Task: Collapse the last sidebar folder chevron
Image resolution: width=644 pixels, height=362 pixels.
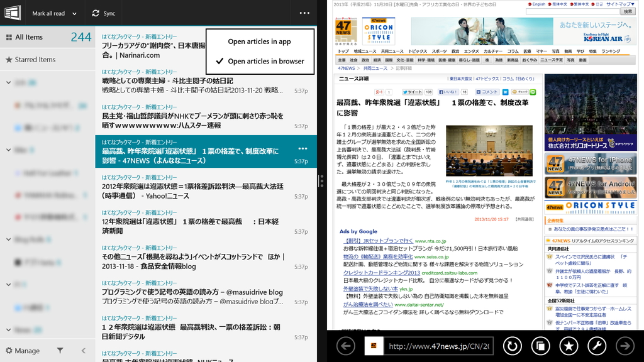Action: coord(8,329)
